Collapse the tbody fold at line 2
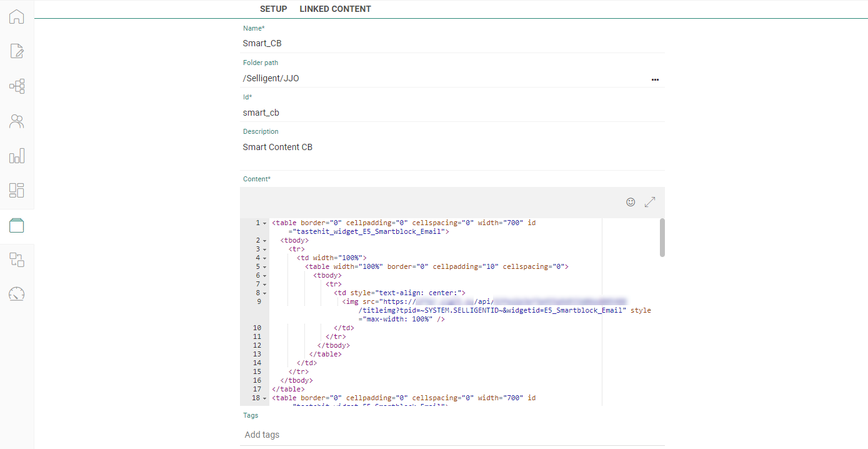The image size is (868, 449). [x=265, y=241]
